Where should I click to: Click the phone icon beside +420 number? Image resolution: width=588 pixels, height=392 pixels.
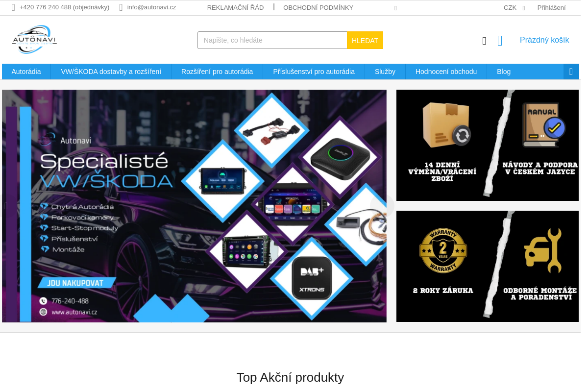(x=13, y=7)
